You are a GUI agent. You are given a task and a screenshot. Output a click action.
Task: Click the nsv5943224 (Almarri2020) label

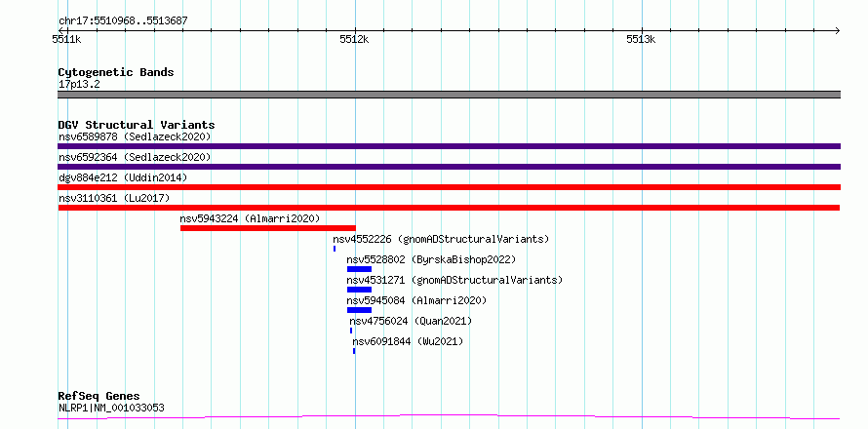point(250,218)
